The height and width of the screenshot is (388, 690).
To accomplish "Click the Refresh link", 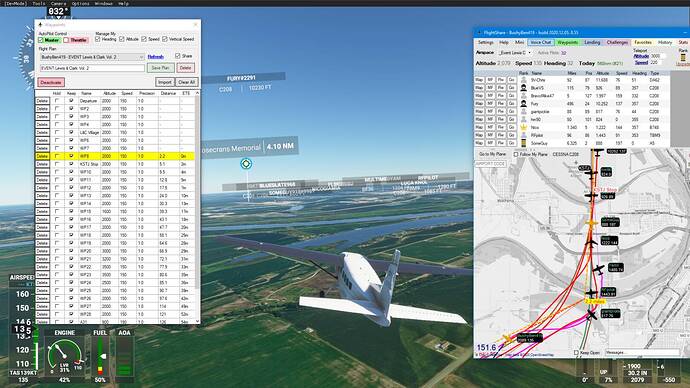I will (x=155, y=57).
